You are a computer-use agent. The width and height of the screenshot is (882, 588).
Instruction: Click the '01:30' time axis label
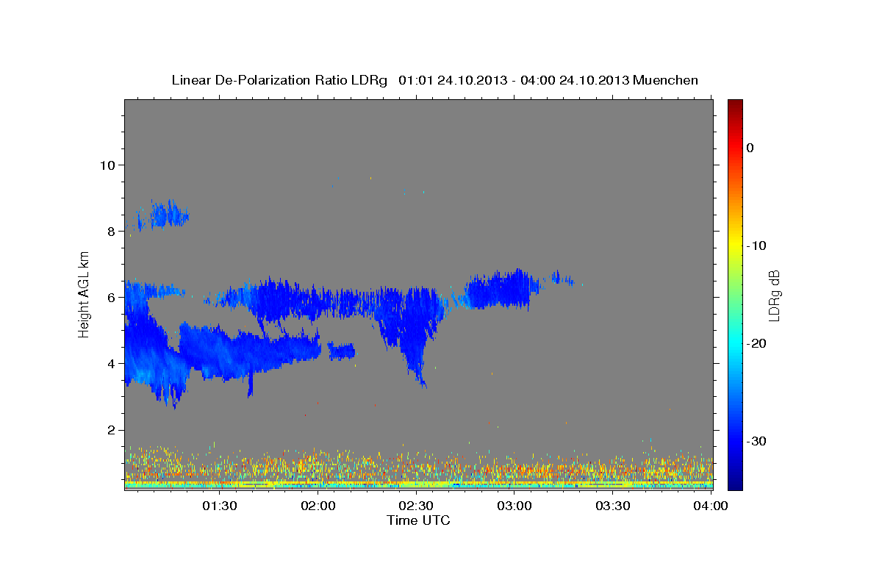pos(219,506)
